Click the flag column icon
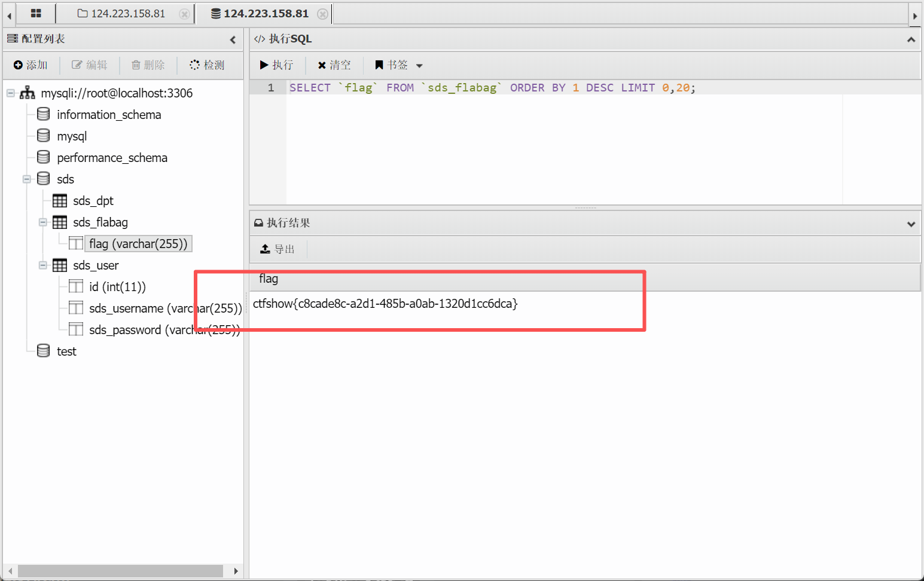This screenshot has height=581, width=924. click(x=76, y=243)
